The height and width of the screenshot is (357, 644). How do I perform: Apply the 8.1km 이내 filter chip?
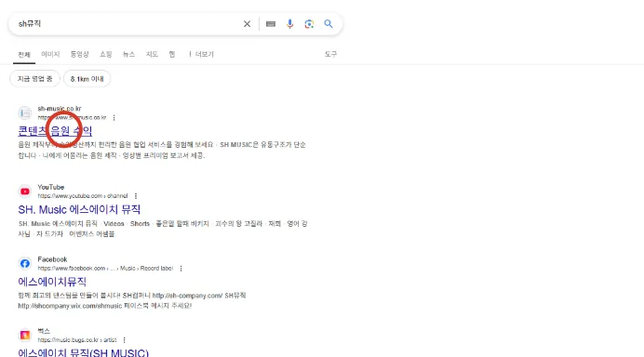pos(87,79)
